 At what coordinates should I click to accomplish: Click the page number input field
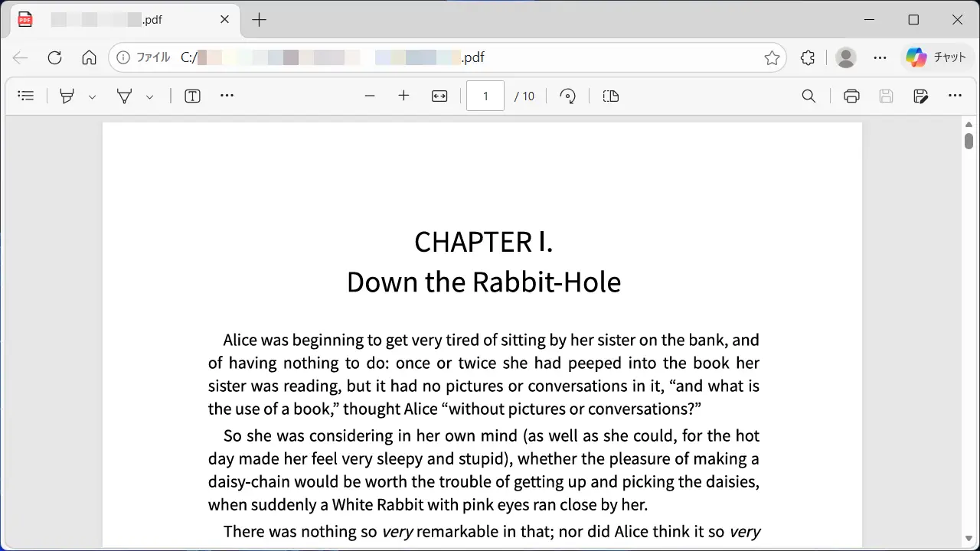(485, 96)
